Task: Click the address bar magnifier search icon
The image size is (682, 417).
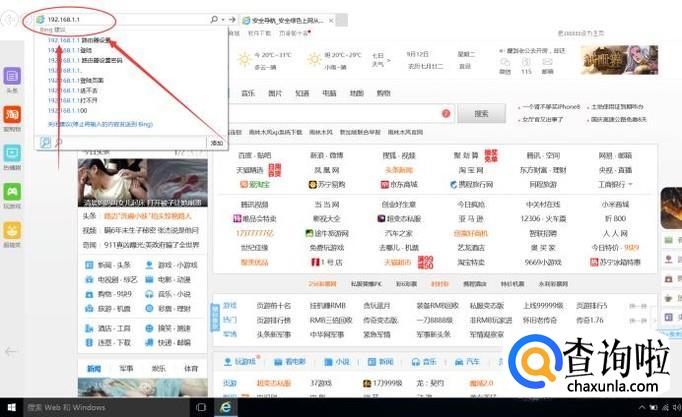Action: [214, 20]
